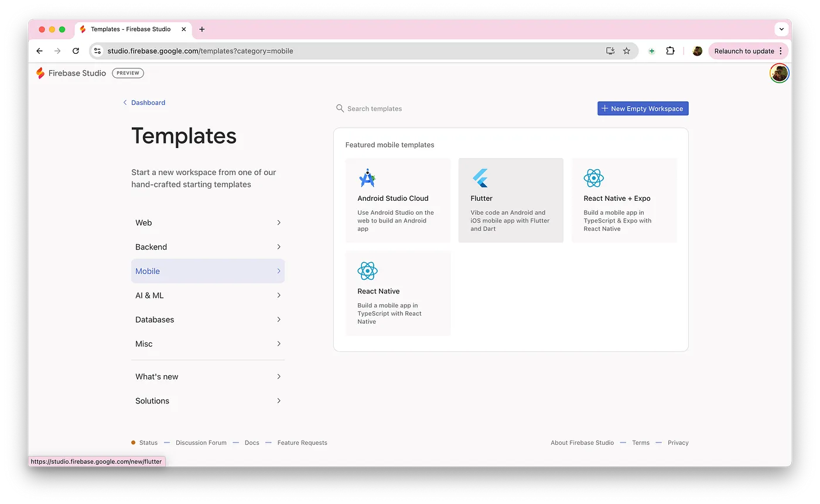Image resolution: width=820 pixels, height=504 pixels.
Task: Click the green plus extension icon
Action: pyautogui.click(x=652, y=51)
